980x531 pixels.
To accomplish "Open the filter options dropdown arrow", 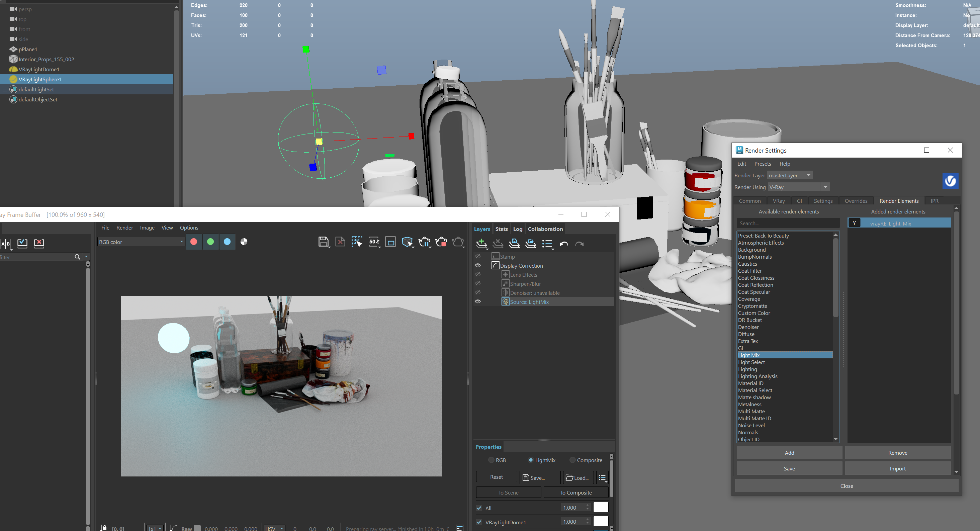I will pos(86,257).
